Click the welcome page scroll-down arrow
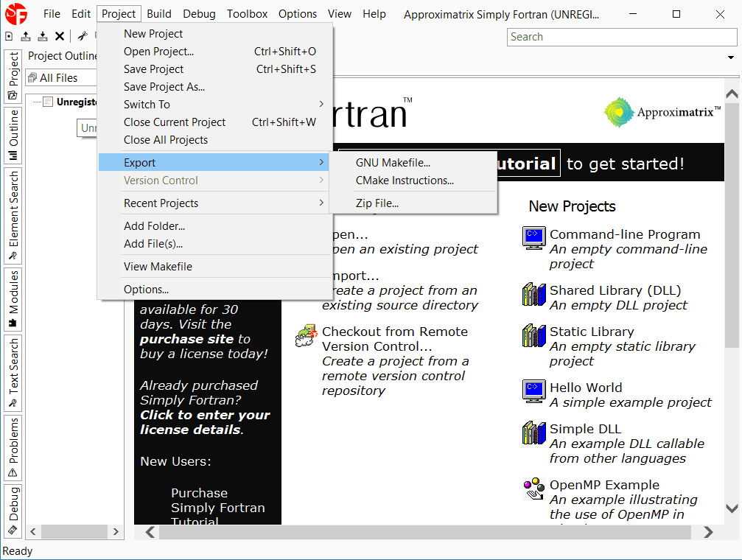The width and height of the screenshot is (742, 560). (732, 508)
